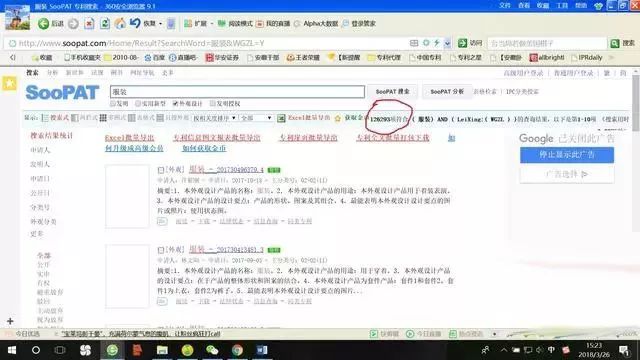The height and width of the screenshot is (360, 640).
Task: Open the browser Home page icon
Action: click(x=120, y=23)
